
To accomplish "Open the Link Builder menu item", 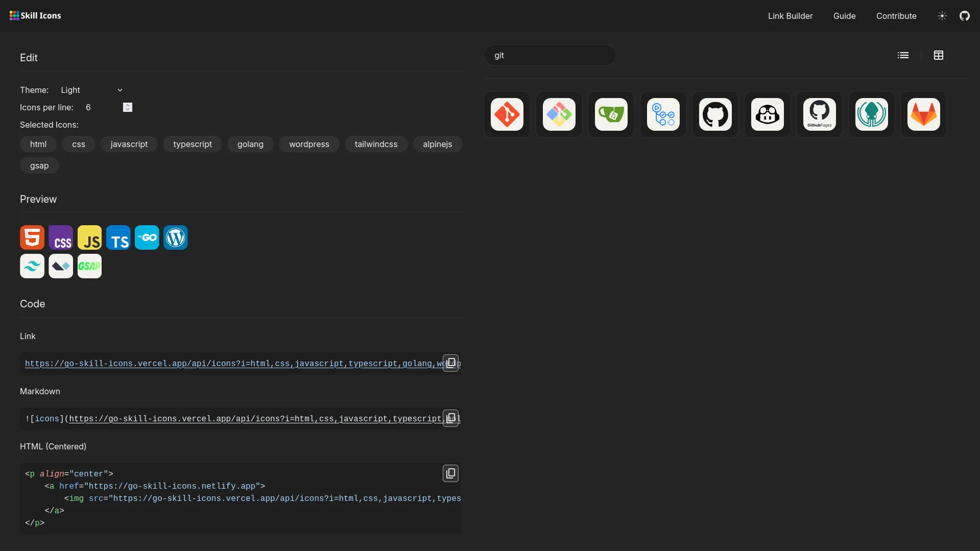I will tap(790, 16).
